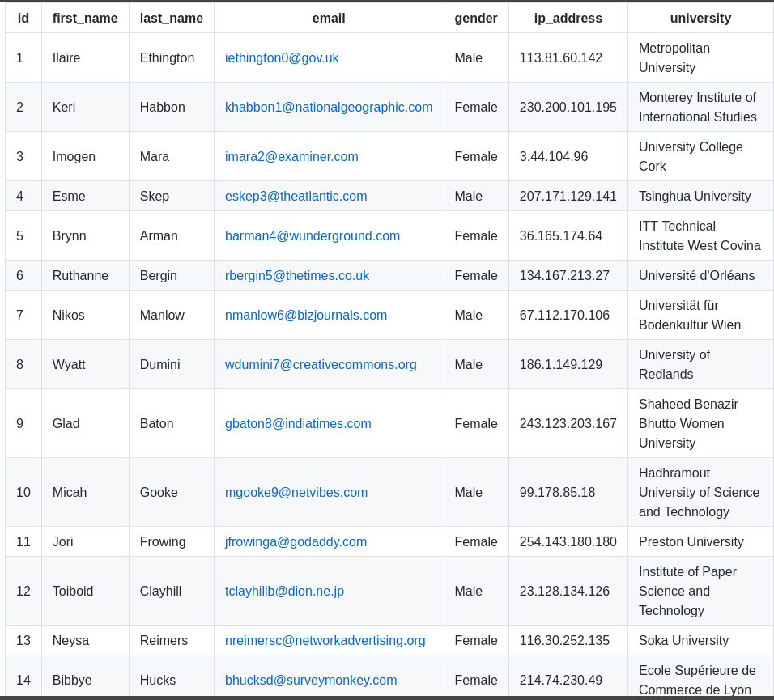Click barman4@wunderground.com email link
Image resolution: width=774 pixels, height=700 pixels.
[x=312, y=235]
